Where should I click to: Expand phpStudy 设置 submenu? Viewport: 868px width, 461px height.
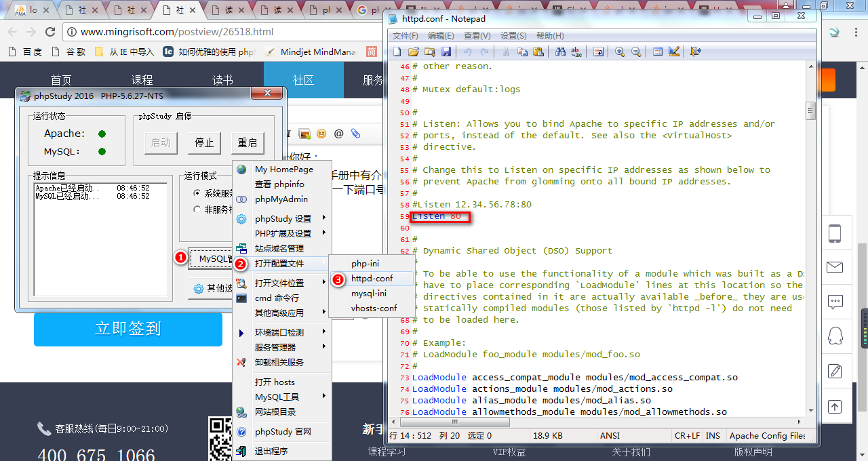(x=281, y=218)
